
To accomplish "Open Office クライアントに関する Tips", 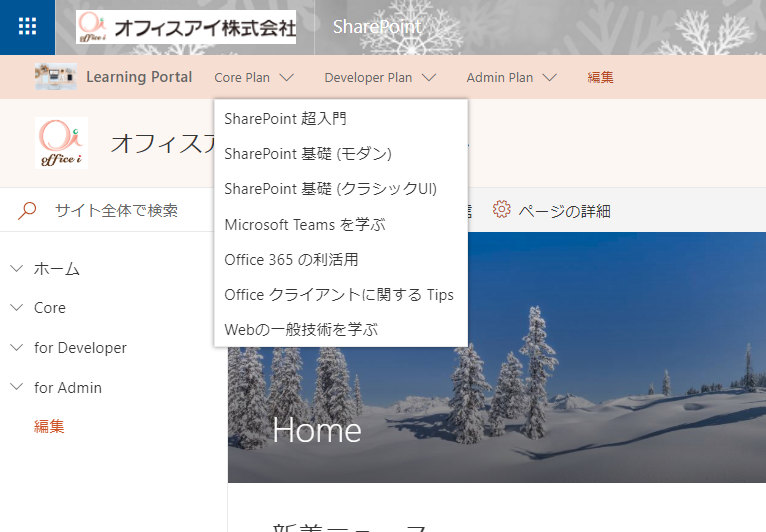I will (x=341, y=295).
